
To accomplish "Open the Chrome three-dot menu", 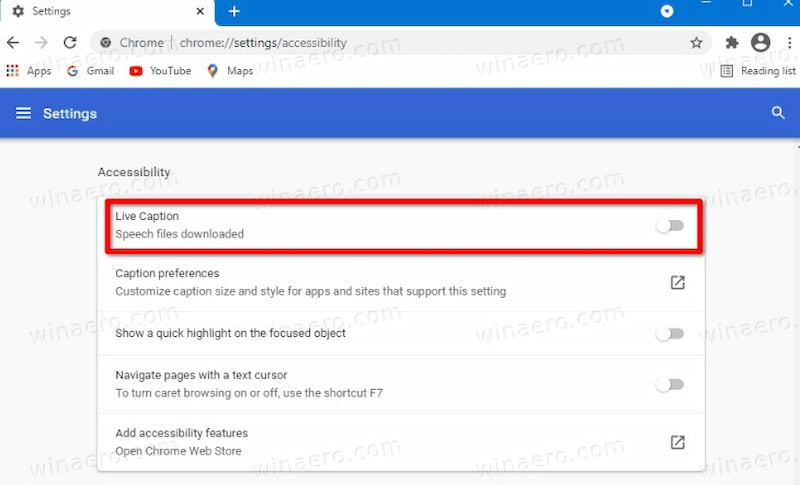I will click(789, 43).
